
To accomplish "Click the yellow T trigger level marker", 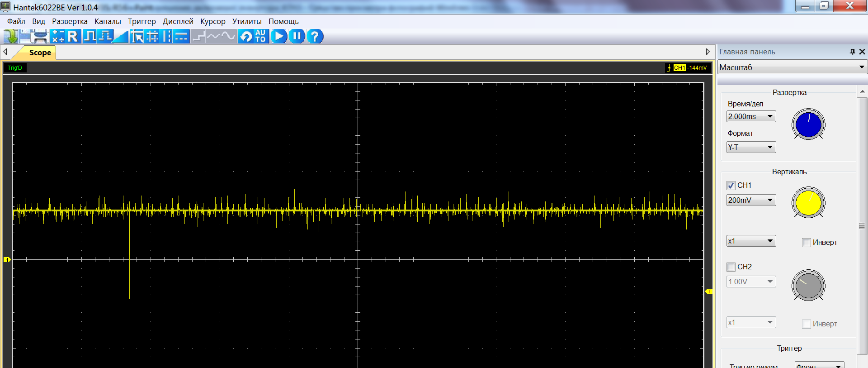I will click(709, 292).
